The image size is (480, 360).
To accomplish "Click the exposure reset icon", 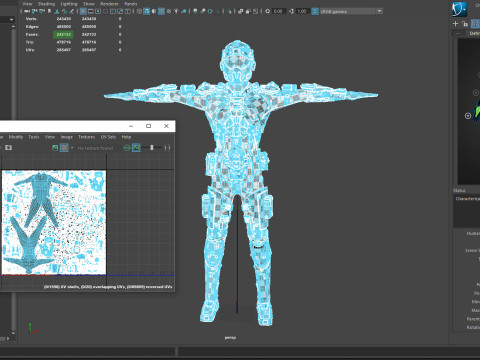I will tap(267, 11).
